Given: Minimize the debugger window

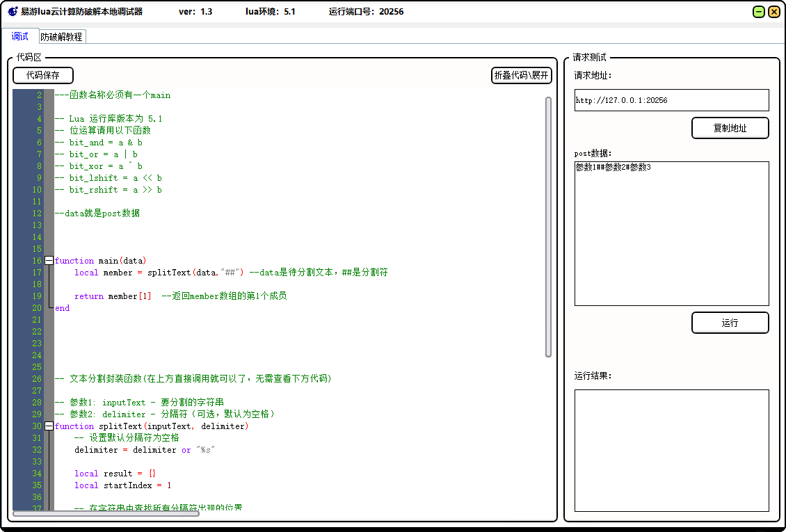Looking at the screenshot, I should coord(758,11).
